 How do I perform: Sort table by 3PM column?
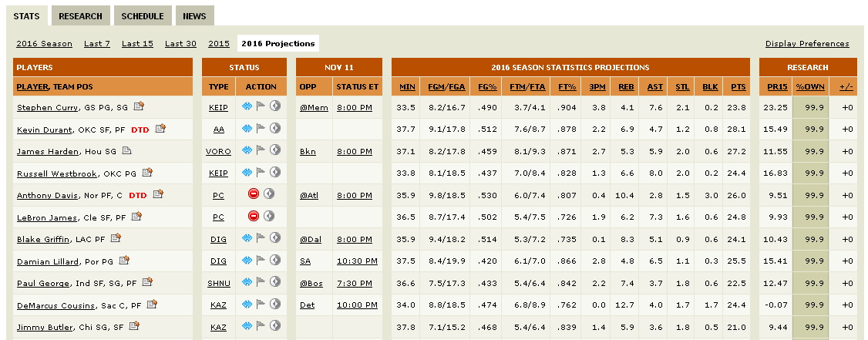click(x=597, y=86)
